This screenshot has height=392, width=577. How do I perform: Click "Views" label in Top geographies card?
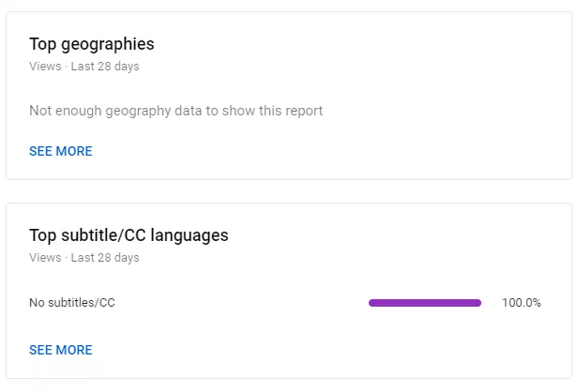(44, 67)
